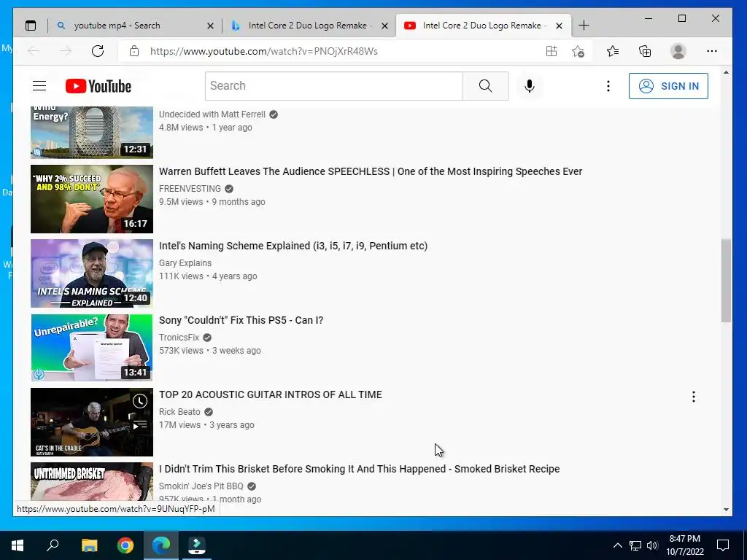Open the Favorites list

pos(613,51)
